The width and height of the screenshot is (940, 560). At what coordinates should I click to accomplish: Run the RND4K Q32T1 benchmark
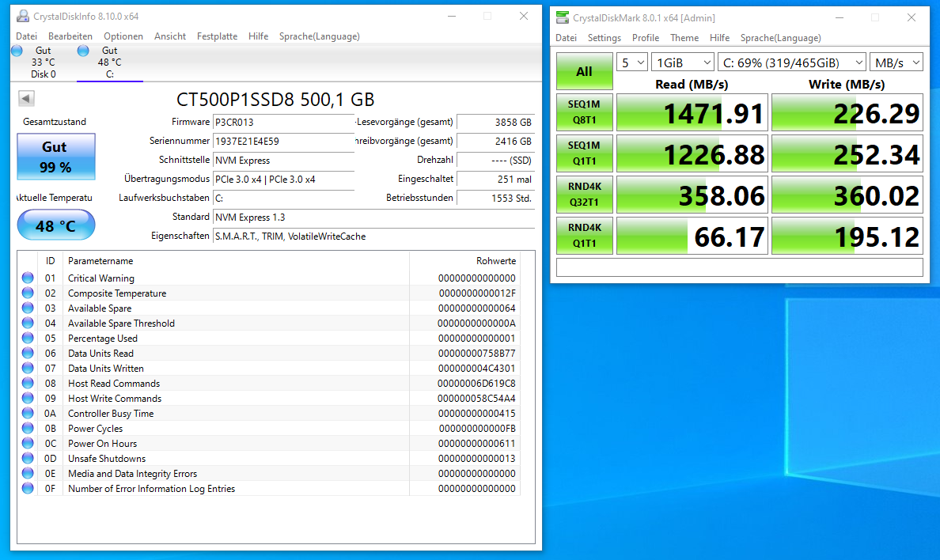[x=585, y=195]
